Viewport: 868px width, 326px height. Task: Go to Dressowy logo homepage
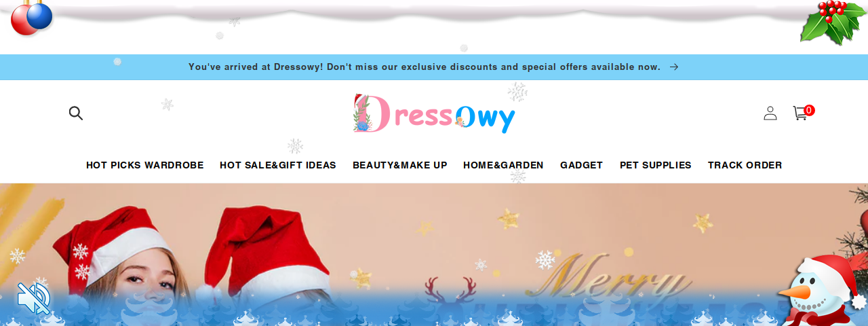[x=434, y=113]
